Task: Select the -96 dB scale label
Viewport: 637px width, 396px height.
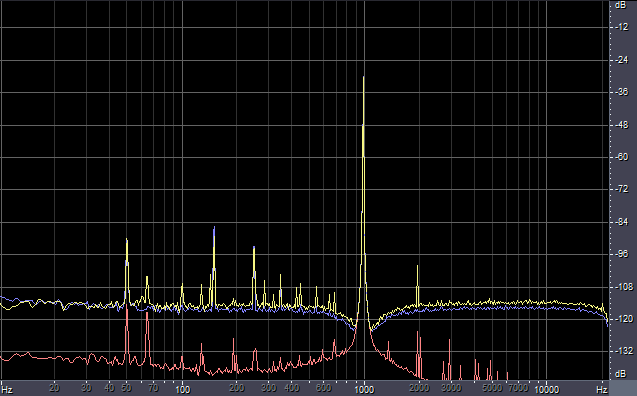Action: [622, 254]
